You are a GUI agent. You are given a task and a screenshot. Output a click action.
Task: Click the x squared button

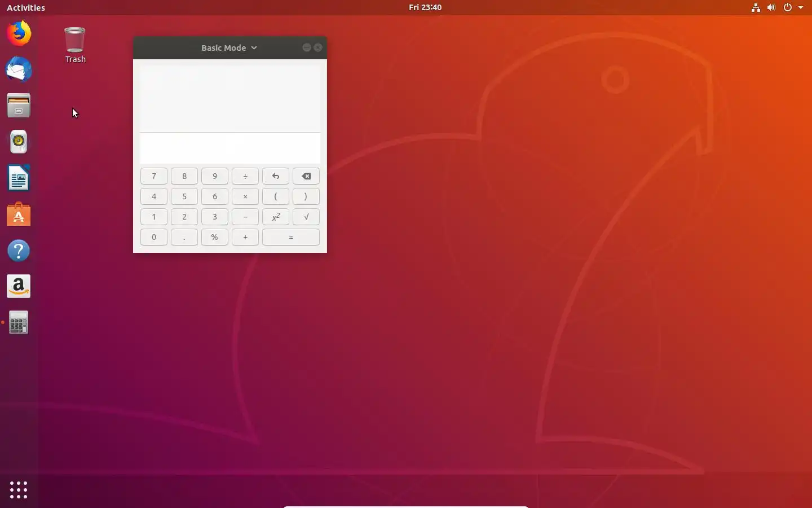click(x=276, y=217)
